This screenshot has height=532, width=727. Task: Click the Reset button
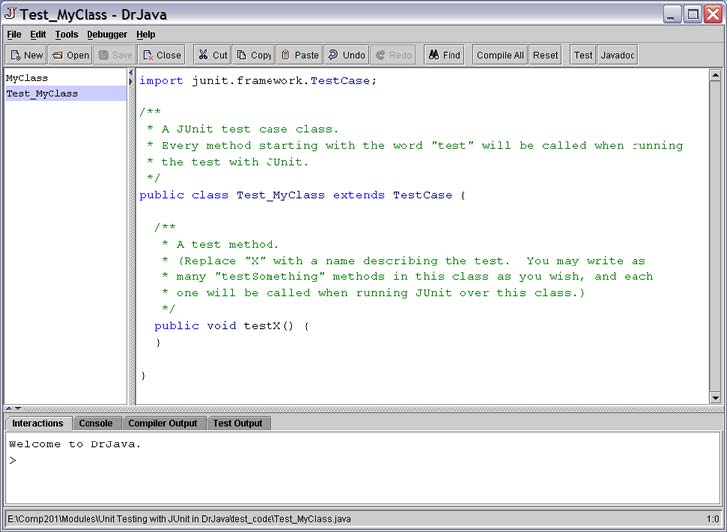point(545,55)
